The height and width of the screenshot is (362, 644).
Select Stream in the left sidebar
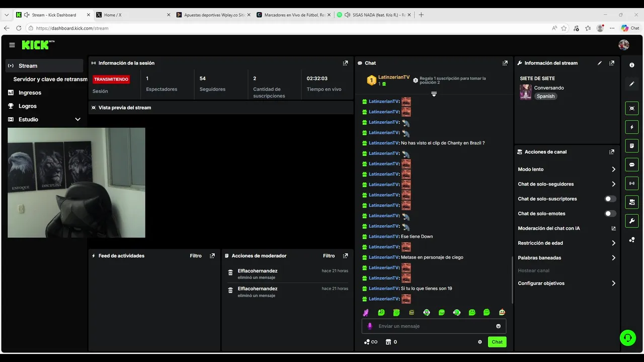coord(44,66)
